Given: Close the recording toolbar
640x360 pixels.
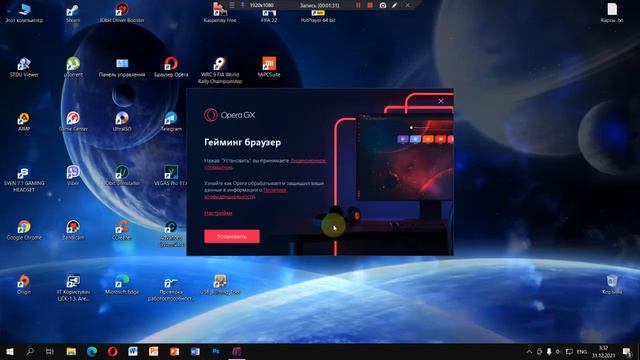Looking at the screenshot, I should click(x=407, y=5).
